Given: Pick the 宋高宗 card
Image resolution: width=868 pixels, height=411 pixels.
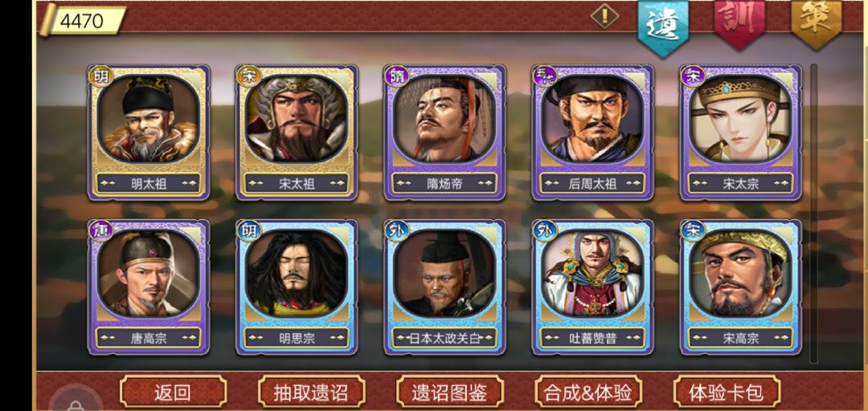Looking at the screenshot, I should point(741,287).
